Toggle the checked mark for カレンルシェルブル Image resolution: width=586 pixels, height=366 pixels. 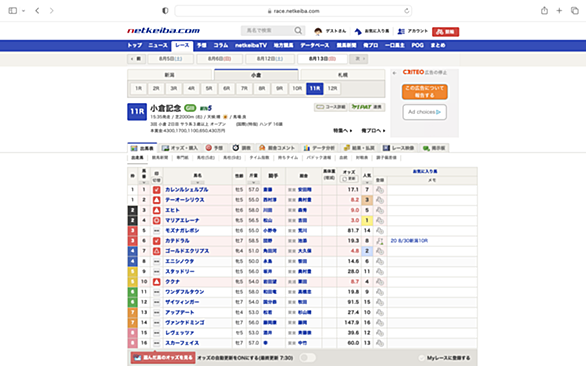[157, 190]
